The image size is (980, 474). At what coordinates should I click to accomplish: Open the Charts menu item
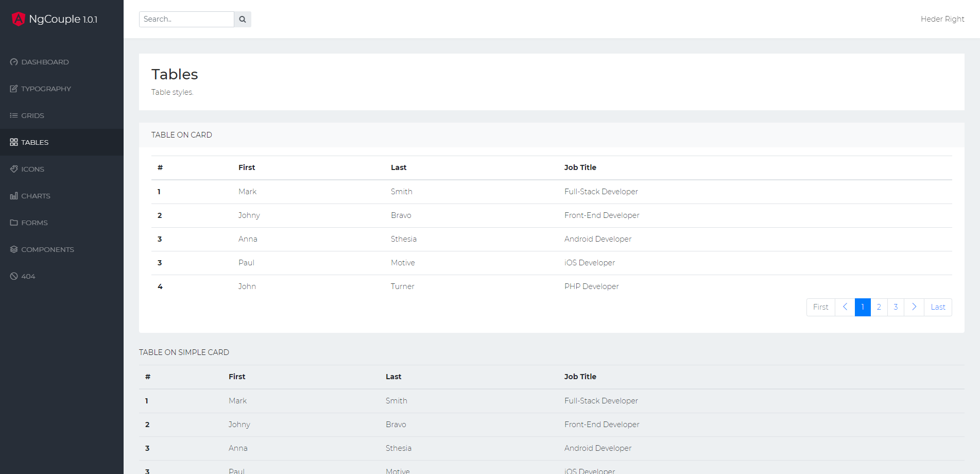coord(62,196)
